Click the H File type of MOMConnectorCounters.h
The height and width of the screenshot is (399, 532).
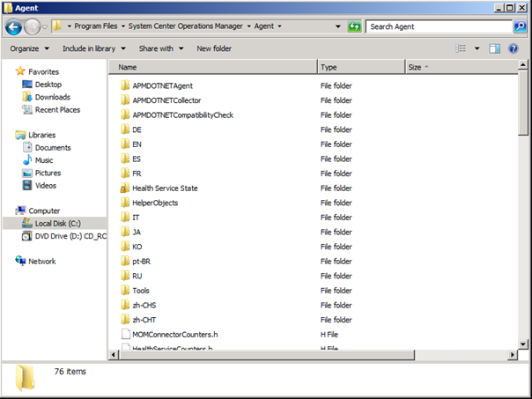pyautogui.click(x=329, y=335)
